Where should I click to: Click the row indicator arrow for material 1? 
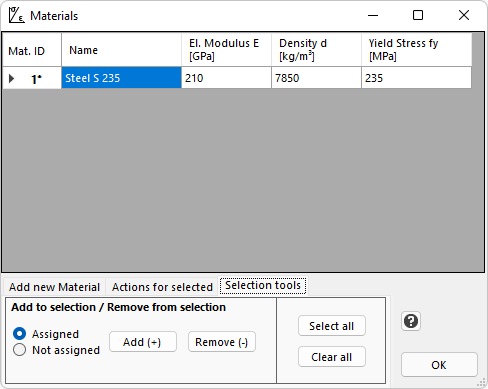tap(12, 79)
